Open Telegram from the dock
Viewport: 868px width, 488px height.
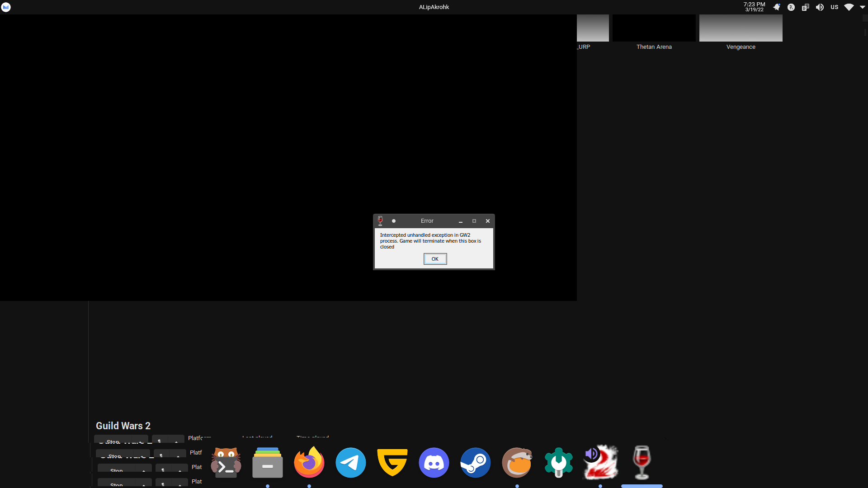click(x=351, y=463)
